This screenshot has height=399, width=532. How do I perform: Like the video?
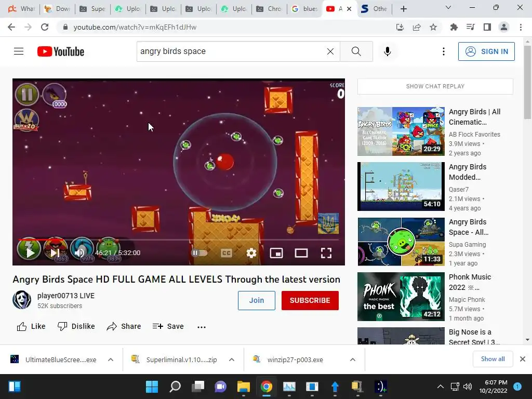click(31, 326)
